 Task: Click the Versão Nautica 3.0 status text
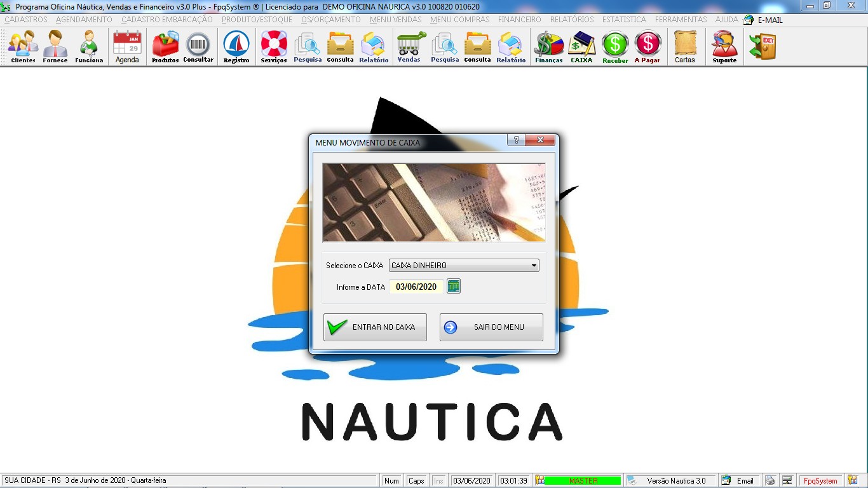coord(676,480)
